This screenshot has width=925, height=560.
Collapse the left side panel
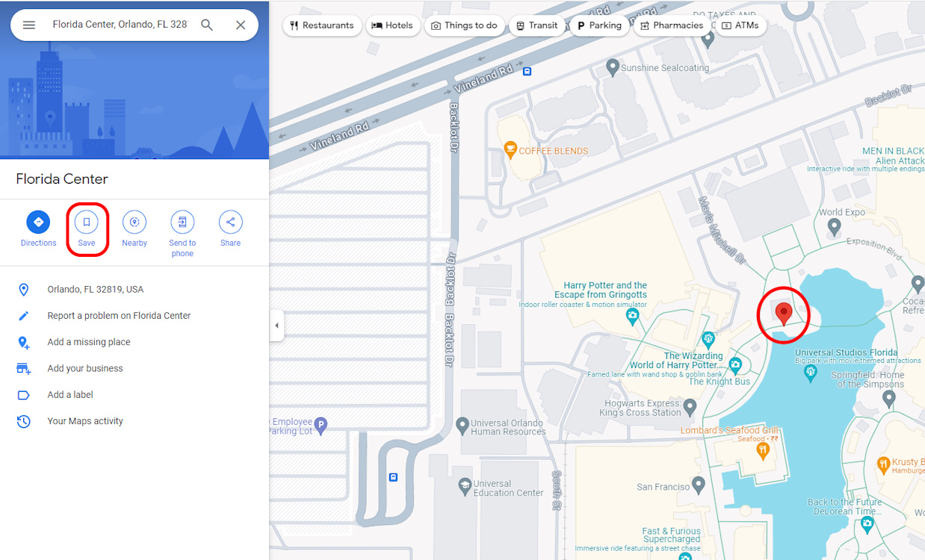(276, 325)
